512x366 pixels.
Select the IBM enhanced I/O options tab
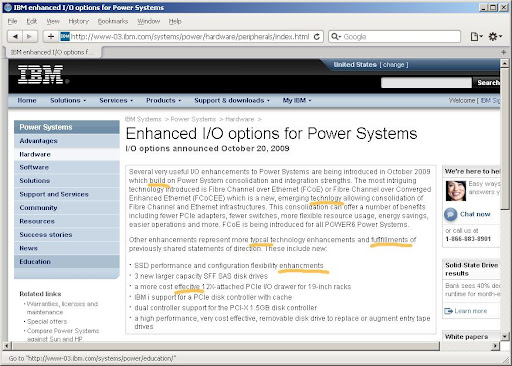pyautogui.click(x=52, y=52)
